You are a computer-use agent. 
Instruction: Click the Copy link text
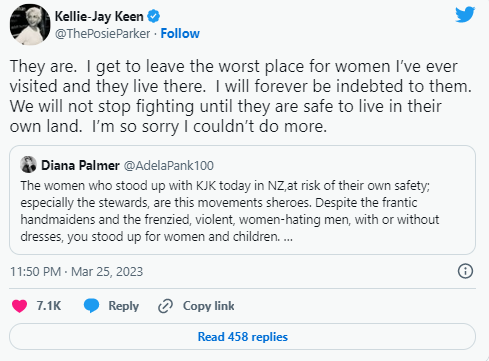(208, 306)
